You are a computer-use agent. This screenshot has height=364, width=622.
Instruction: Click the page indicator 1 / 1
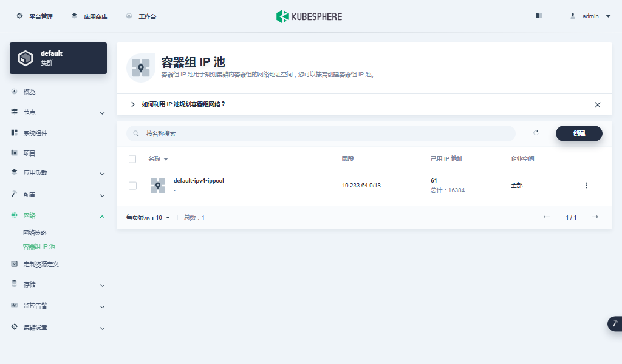tap(571, 217)
